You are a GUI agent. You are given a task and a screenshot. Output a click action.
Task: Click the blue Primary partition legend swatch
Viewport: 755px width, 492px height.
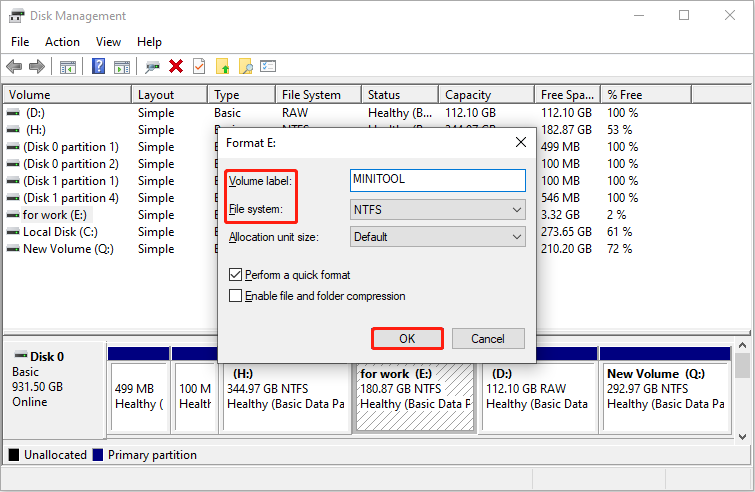click(98, 455)
